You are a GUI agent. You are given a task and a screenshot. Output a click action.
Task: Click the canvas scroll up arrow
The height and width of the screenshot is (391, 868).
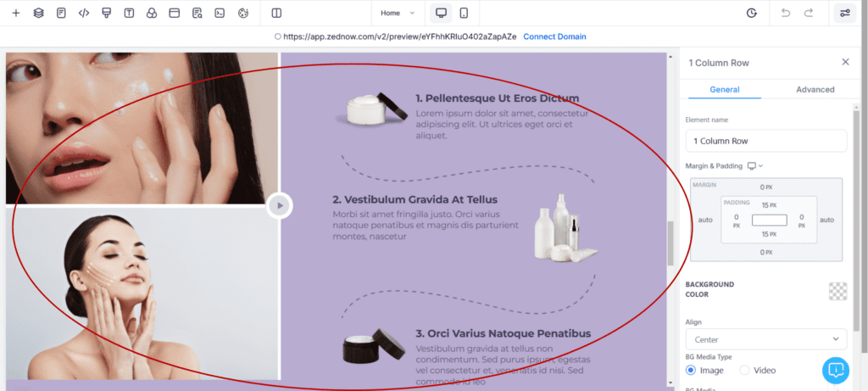coord(670,57)
